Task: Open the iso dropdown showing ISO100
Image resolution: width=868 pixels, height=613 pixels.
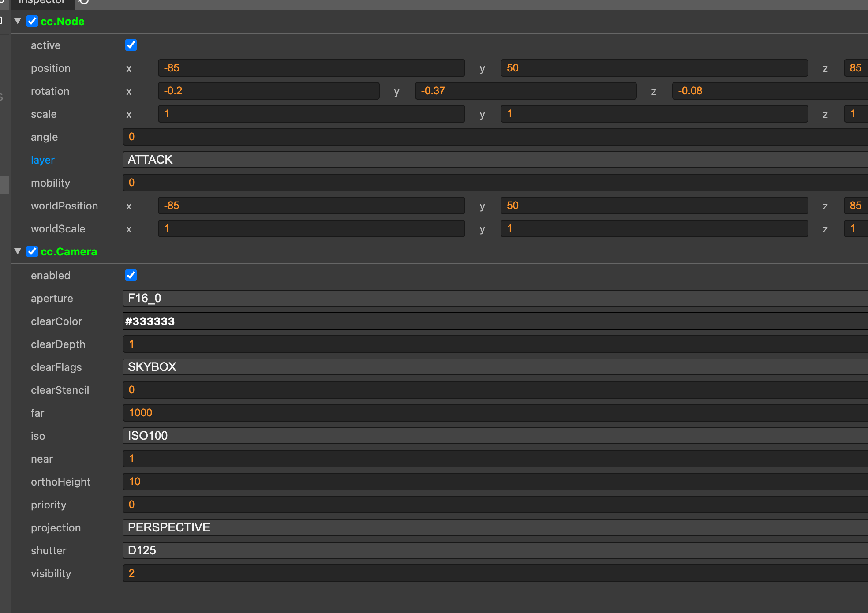Action: click(x=494, y=436)
